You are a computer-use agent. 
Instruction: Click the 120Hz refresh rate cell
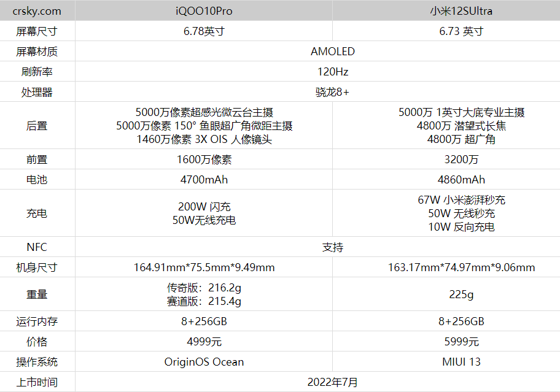pos(332,72)
